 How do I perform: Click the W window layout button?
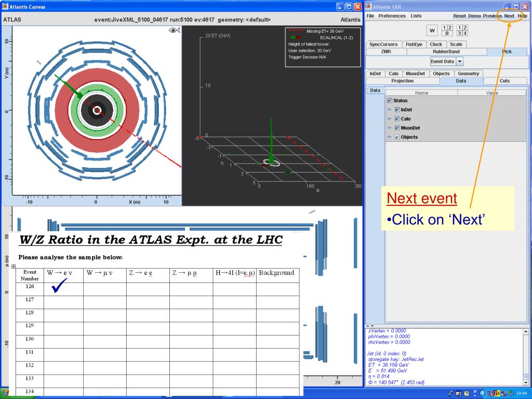[x=432, y=30]
